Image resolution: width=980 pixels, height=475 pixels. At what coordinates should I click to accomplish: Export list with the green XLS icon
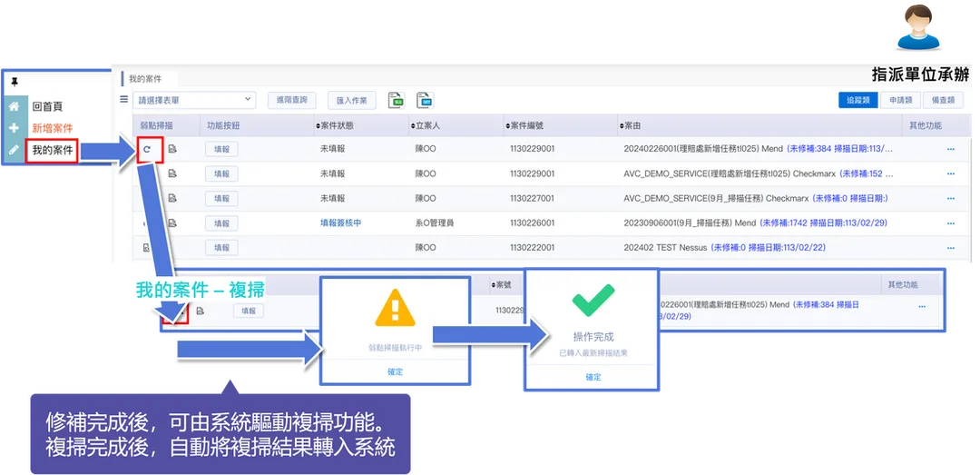pos(397,100)
